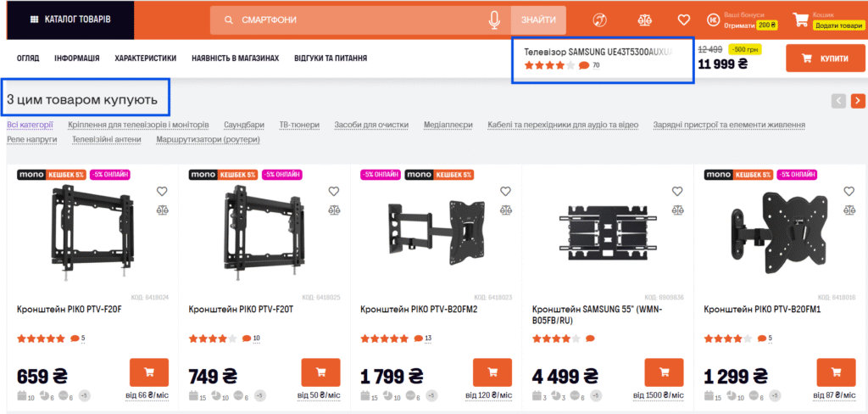868x414 pixels.
Task: Filter by Саундбари category link
Action: 244,125
